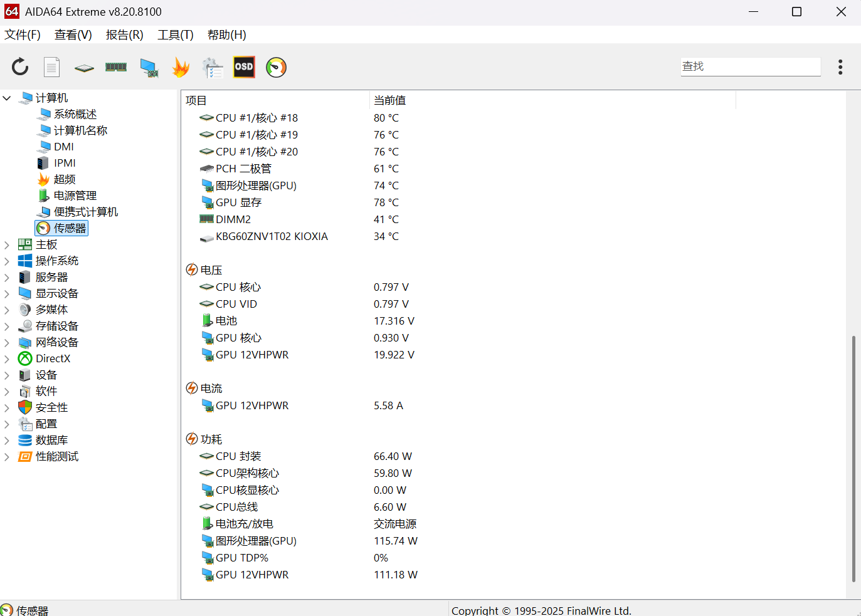The image size is (861, 616).
Task: Expand the 性能测试 tree node
Action: point(7,457)
